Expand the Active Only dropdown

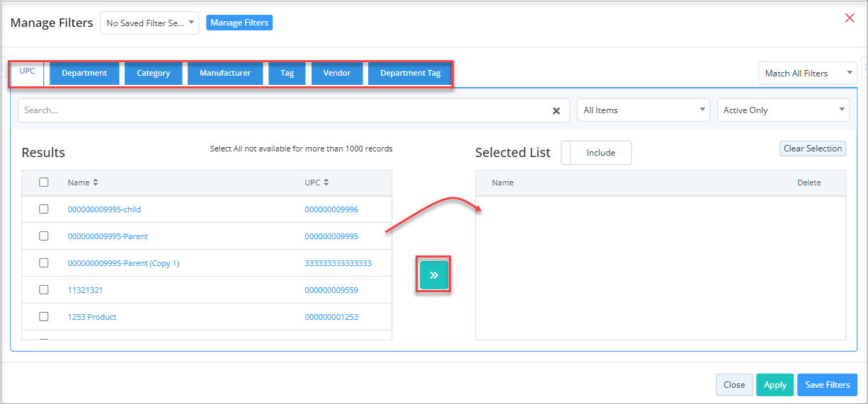coord(783,110)
